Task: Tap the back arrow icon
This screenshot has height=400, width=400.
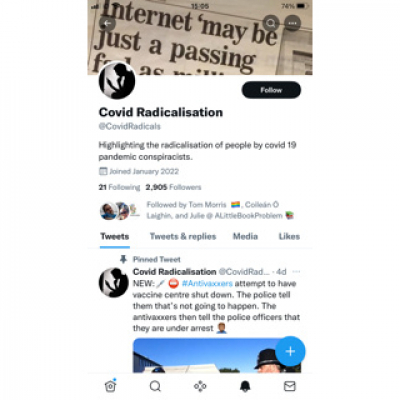Action: click(x=107, y=23)
